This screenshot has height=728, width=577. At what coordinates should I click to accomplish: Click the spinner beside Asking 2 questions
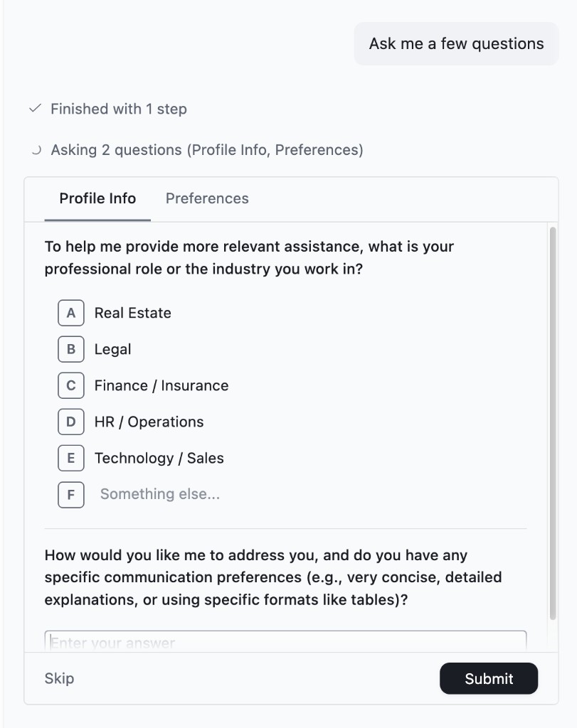tap(35, 150)
